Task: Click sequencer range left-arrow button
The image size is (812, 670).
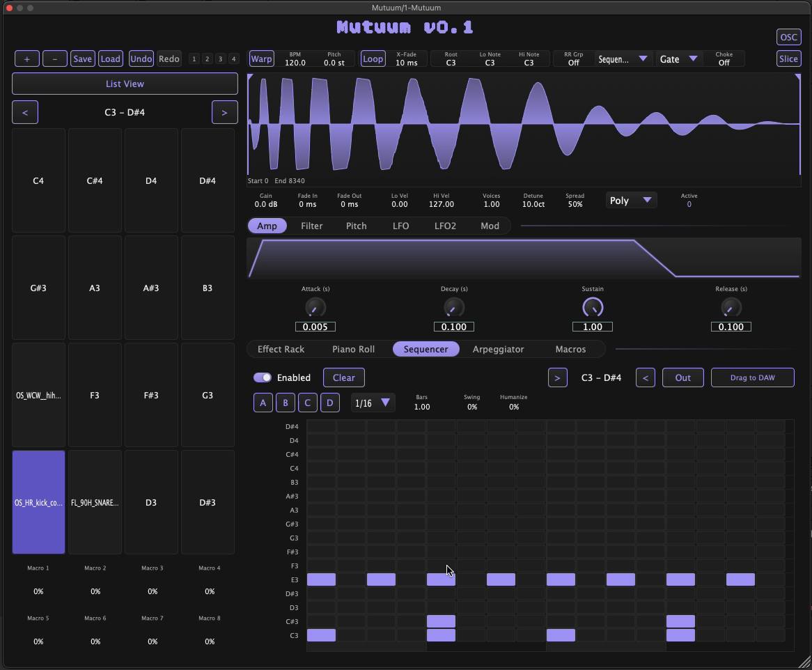Action: tap(646, 377)
